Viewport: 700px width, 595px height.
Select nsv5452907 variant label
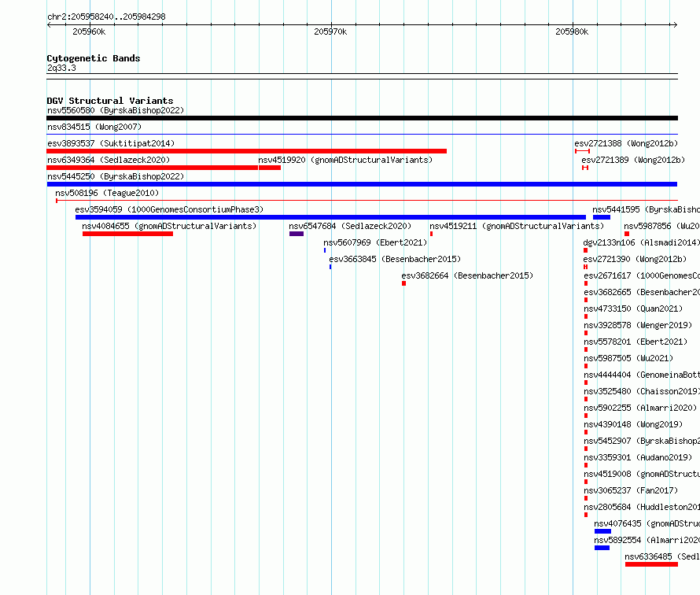pyautogui.click(x=642, y=441)
